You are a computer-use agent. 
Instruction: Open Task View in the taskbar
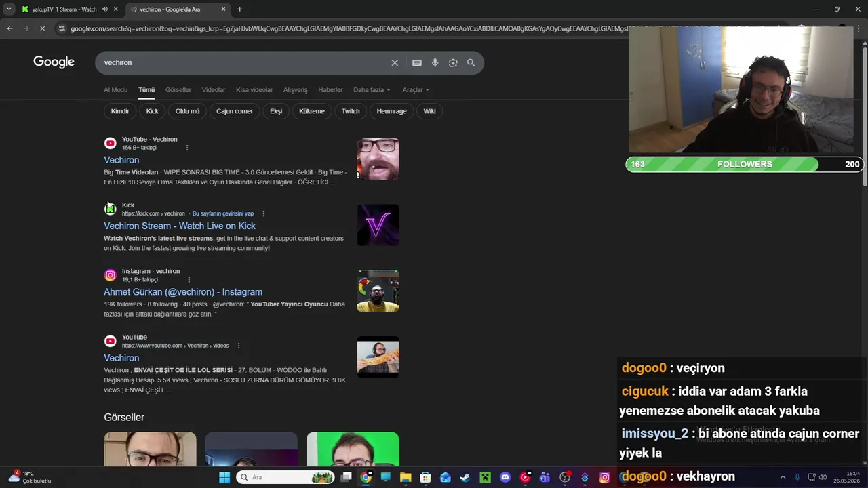point(346,477)
